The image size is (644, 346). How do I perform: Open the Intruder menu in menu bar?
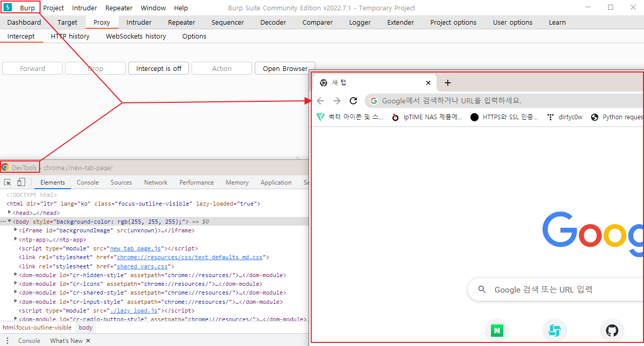tap(85, 8)
